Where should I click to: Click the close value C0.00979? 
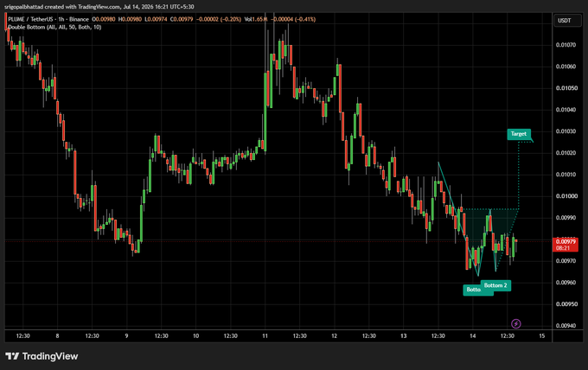click(x=182, y=19)
